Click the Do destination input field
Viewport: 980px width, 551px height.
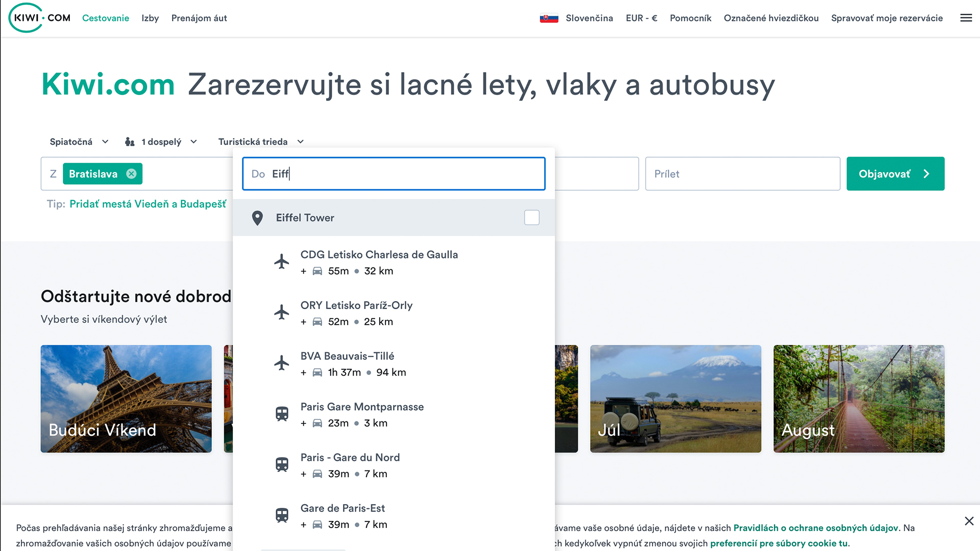tap(394, 174)
